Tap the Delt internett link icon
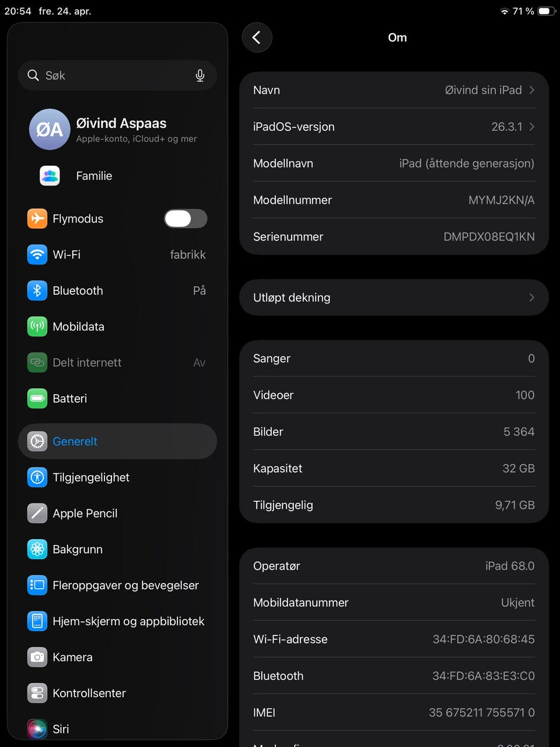Screen dimensions: 560x747 [x=37, y=362]
